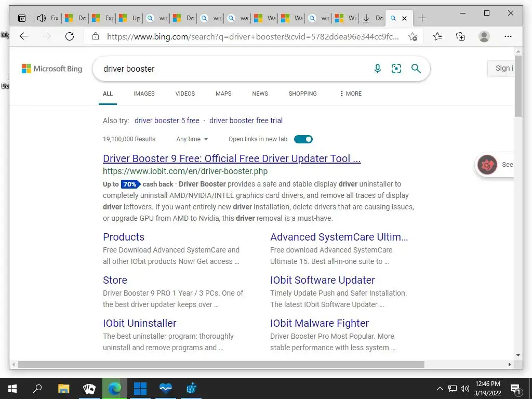
Task: Open the Favorites list
Action: [x=437, y=36]
